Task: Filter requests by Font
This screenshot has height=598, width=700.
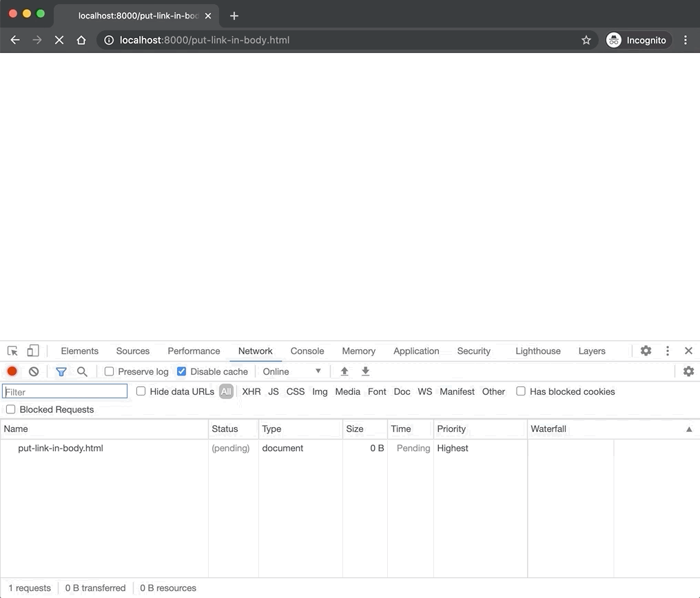Action: tap(377, 391)
